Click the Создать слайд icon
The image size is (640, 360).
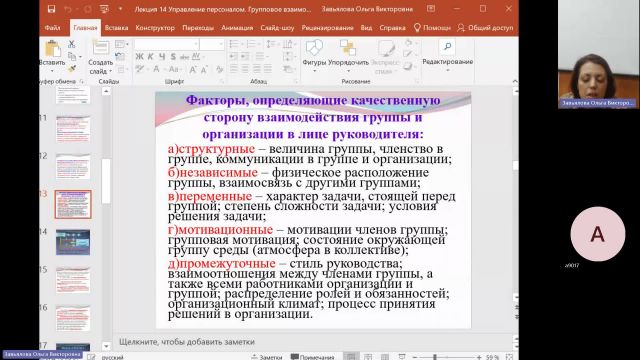(x=101, y=48)
